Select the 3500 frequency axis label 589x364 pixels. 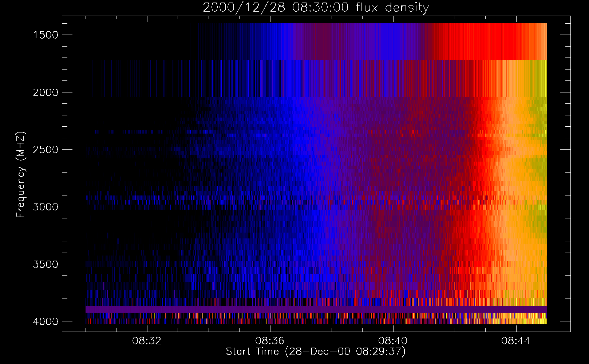click(46, 264)
